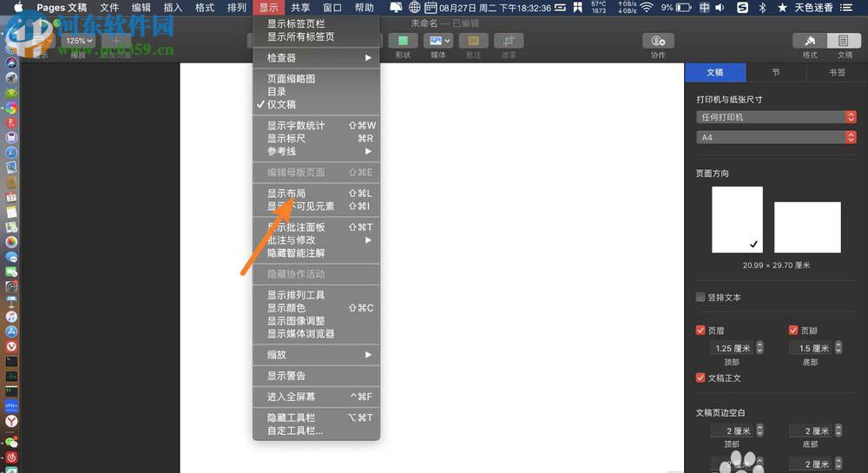Click the star icon in the menu bar
This screenshot has height=473, width=868.
coord(782,7)
